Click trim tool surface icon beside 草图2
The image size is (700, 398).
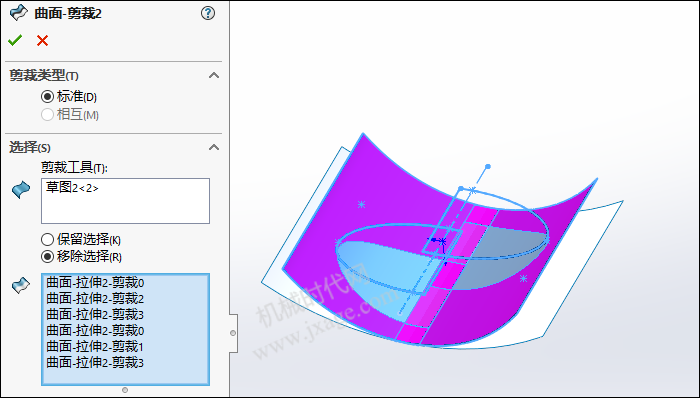tap(21, 190)
